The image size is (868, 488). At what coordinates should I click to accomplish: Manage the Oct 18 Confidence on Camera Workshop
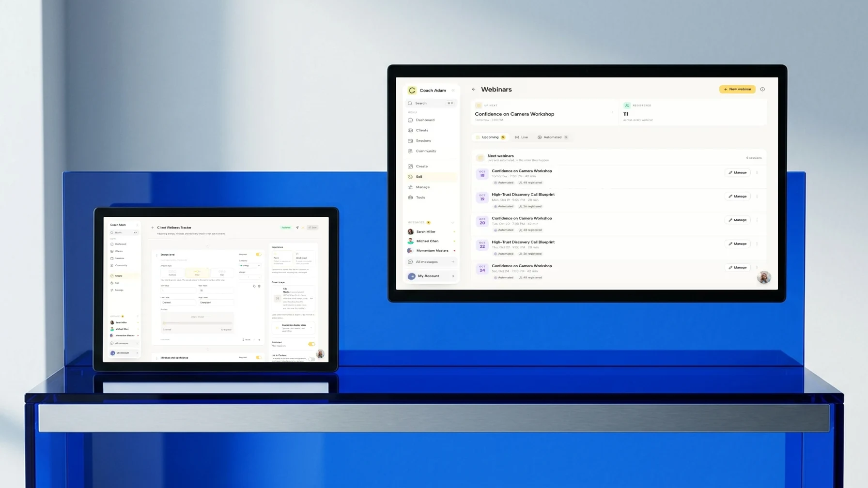[738, 173]
